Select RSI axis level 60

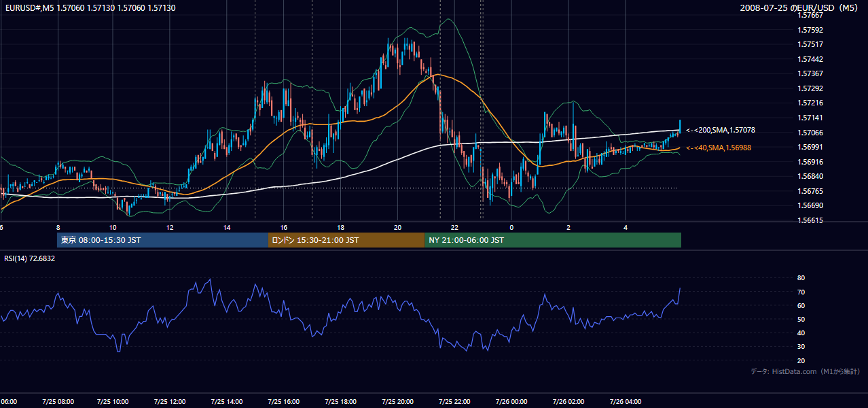[801, 305]
